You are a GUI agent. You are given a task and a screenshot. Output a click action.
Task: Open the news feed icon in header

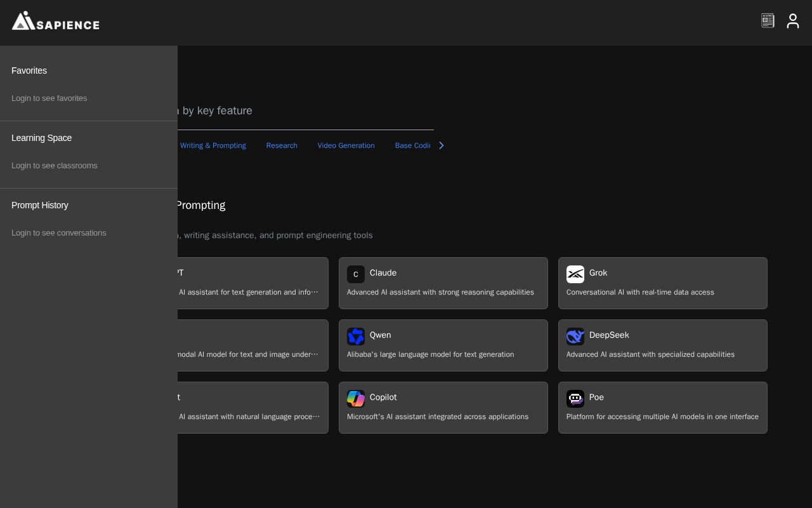[x=768, y=21]
